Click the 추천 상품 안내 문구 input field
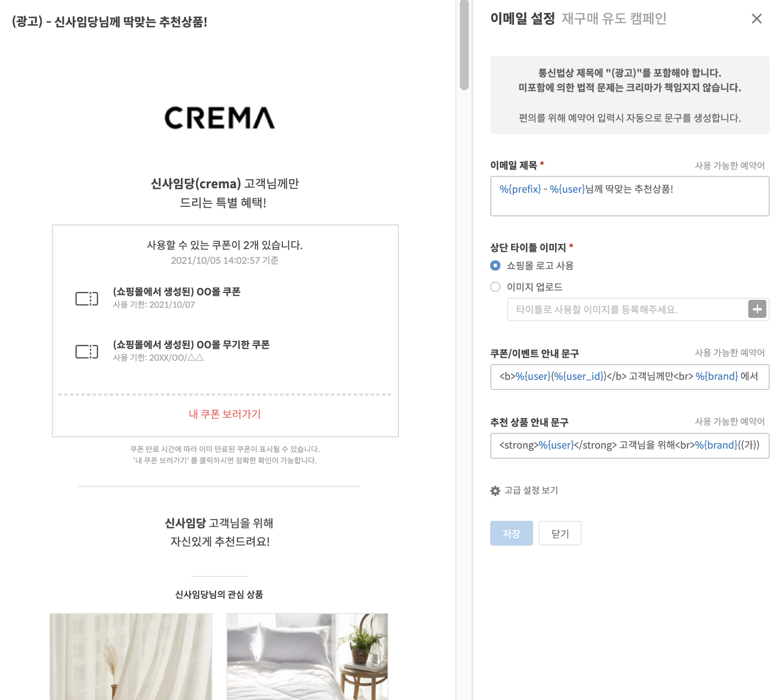Screen dimensions: 781x700 (630, 445)
